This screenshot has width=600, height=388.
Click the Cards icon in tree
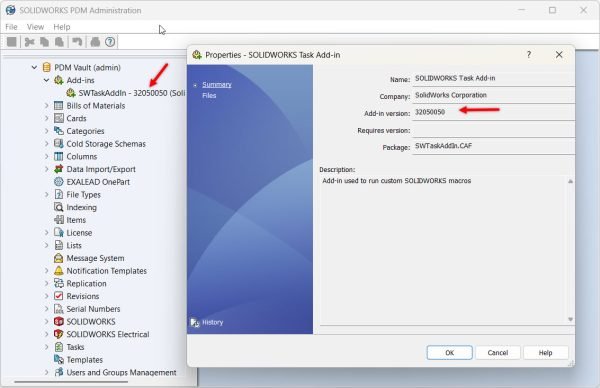[59, 118]
